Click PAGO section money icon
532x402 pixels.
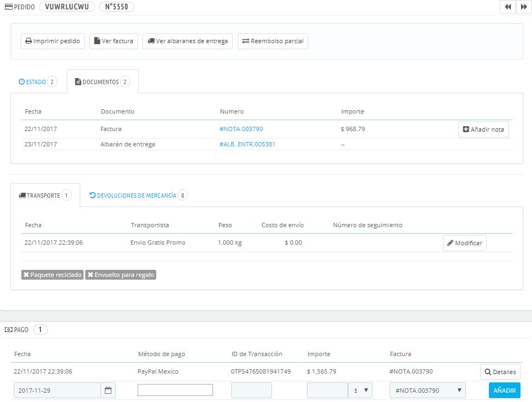tap(9, 330)
